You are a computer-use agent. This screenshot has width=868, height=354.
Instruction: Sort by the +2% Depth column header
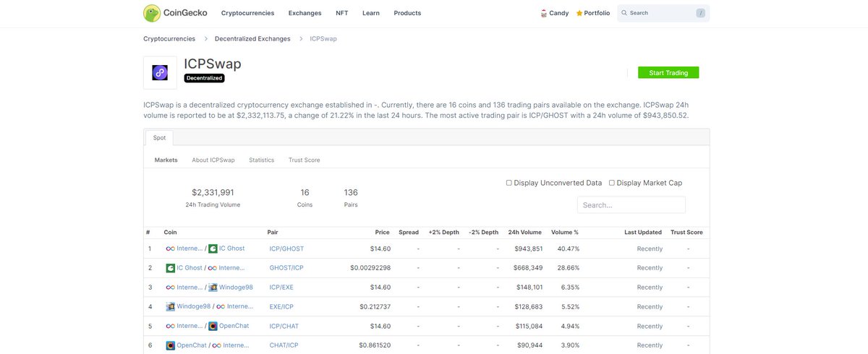tap(444, 233)
